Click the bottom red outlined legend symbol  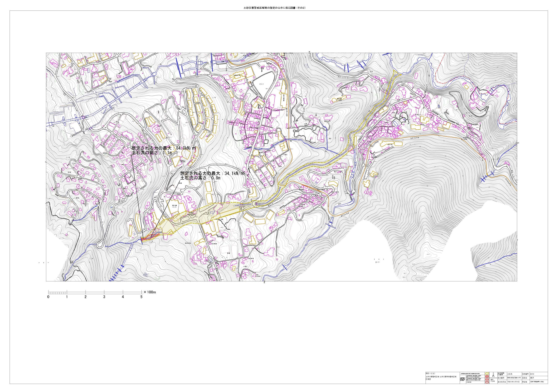pyautogui.click(x=487, y=382)
